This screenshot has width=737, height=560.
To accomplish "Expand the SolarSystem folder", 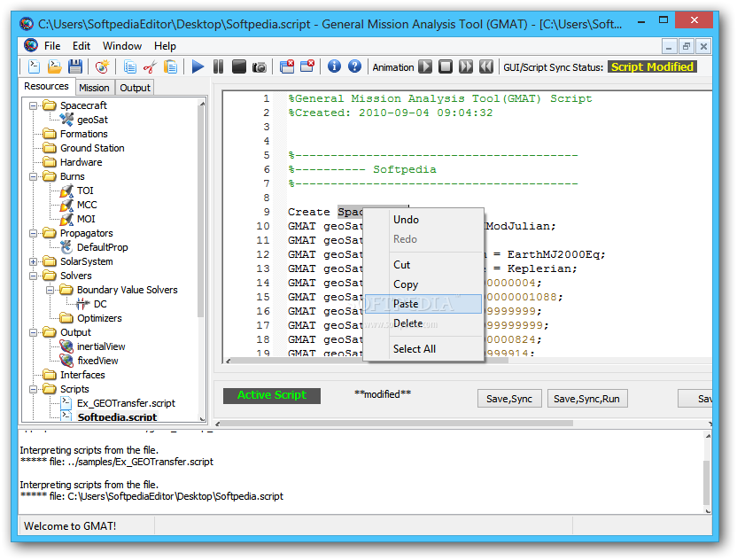I will [33, 261].
